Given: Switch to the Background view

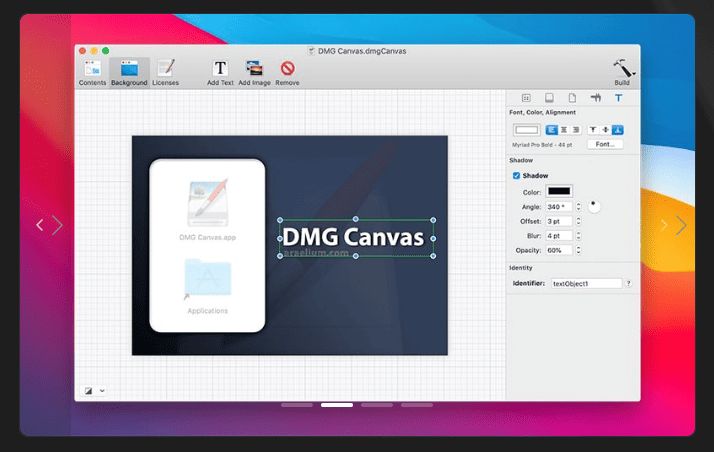Looking at the screenshot, I should tap(129, 73).
